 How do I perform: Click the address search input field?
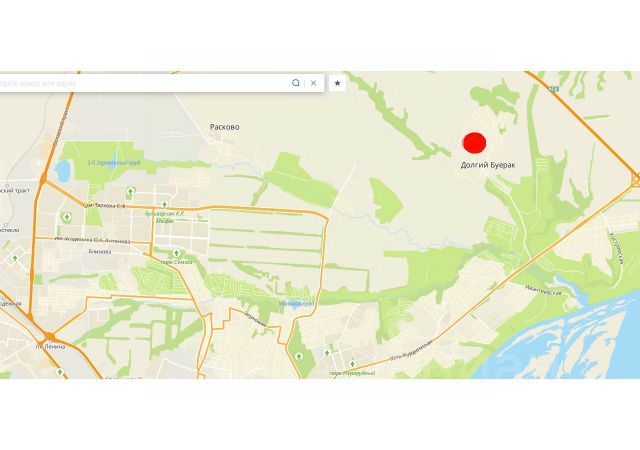(143, 83)
